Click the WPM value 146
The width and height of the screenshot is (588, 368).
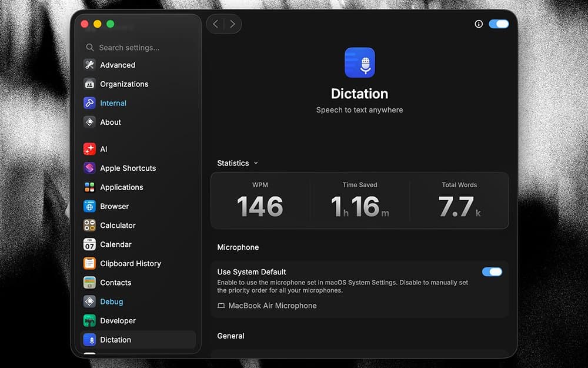pyautogui.click(x=260, y=207)
